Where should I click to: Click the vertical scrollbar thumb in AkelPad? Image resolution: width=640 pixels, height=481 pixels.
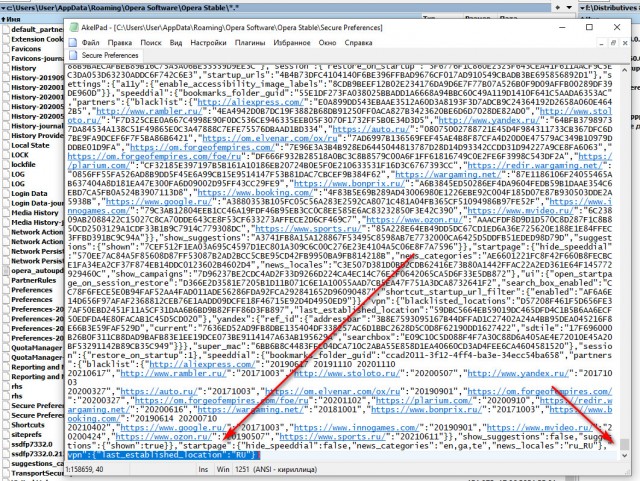(x=624, y=444)
